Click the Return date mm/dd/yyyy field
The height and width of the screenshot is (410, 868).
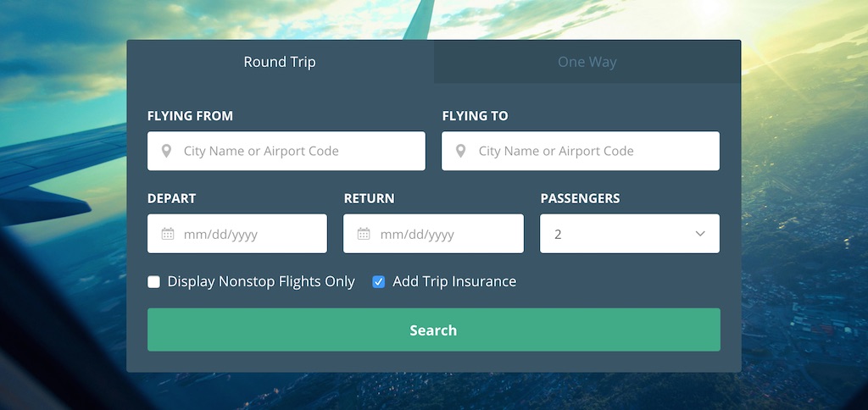click(x=433, y=234)
